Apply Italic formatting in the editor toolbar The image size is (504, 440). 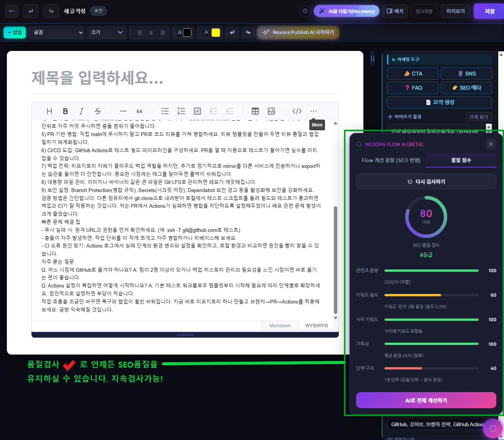pyautogui.click(x=81, y=111)
